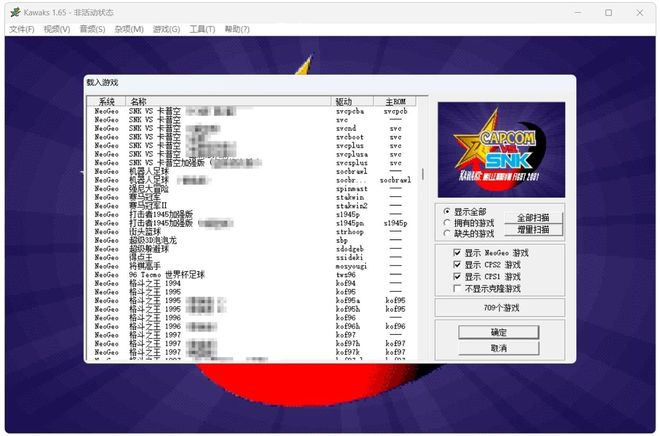Sort by the 名称 column header
The height and width of the screenshot is (436, 660).
[x=228, y=101]
